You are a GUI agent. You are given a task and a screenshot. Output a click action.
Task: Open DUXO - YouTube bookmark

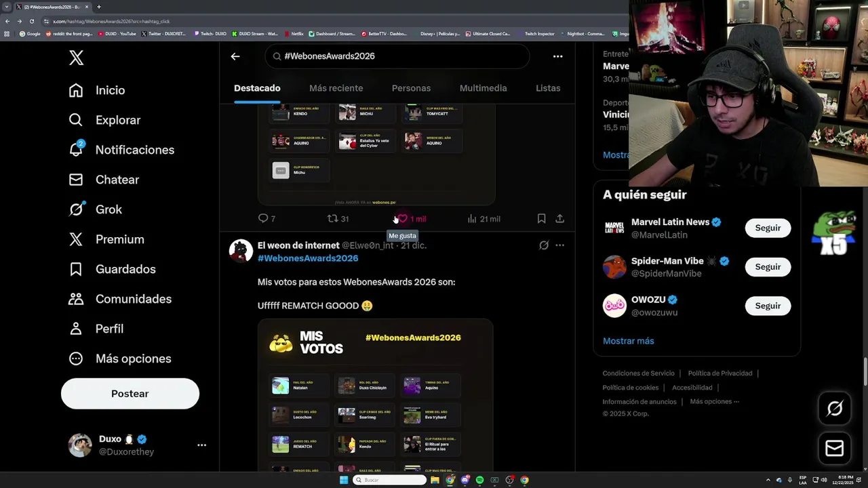(x=117, y=33)
